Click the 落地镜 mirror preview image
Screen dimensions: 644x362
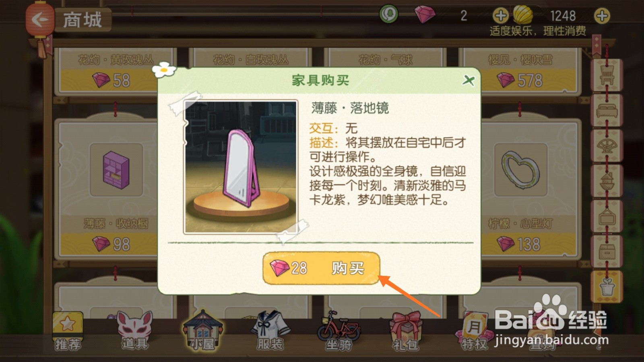(241, 167)
